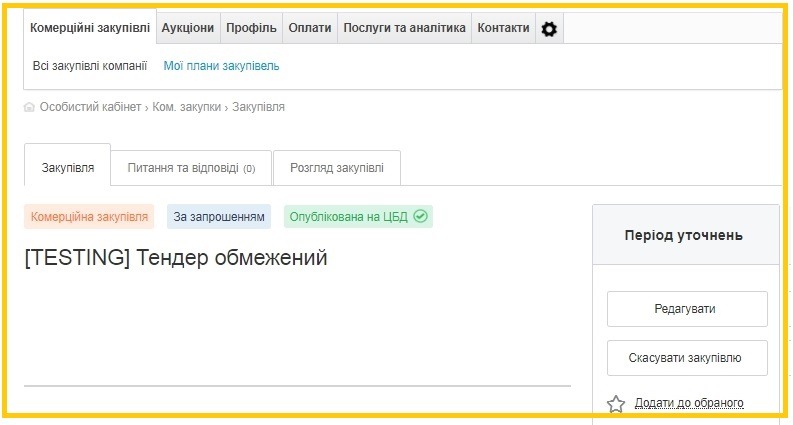This screenshot has height=425, width=793.
Task: Open Мої плани закупівель link
Action: point(221,66)
